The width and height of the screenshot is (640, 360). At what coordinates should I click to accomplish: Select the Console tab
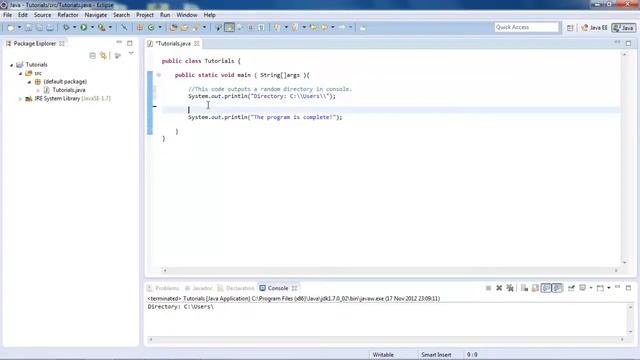pyautogui.click(x=278, y=288)
